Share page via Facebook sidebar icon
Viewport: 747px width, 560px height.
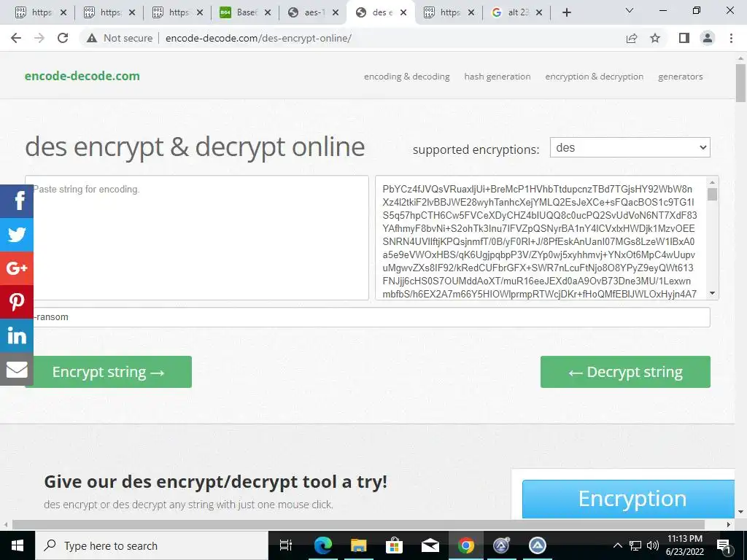click(x=17, y=201)
